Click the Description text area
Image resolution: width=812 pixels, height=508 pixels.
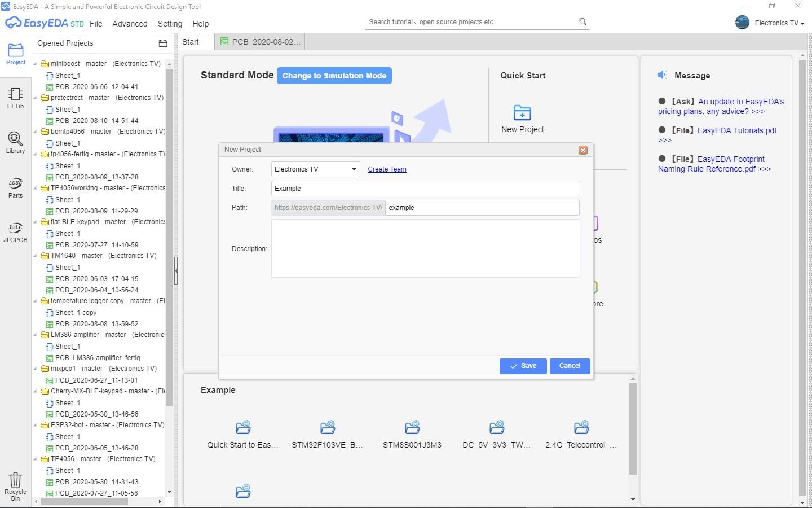point(425,248)
